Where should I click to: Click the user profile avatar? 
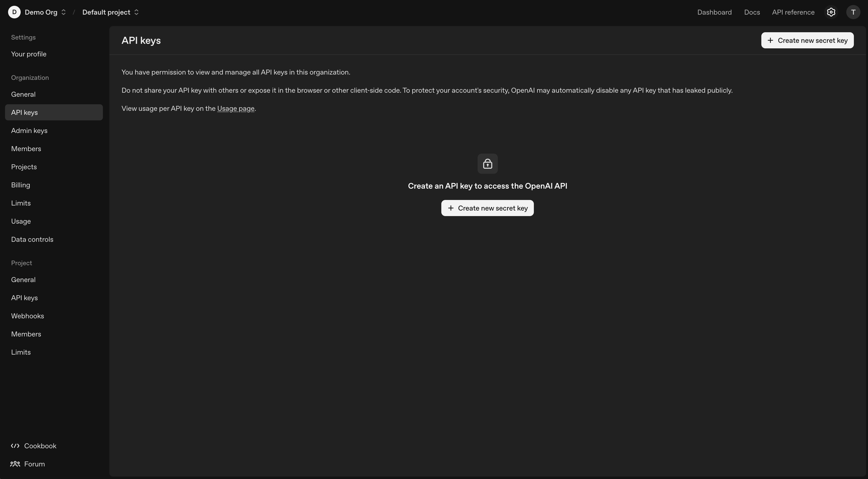point(853,12)
